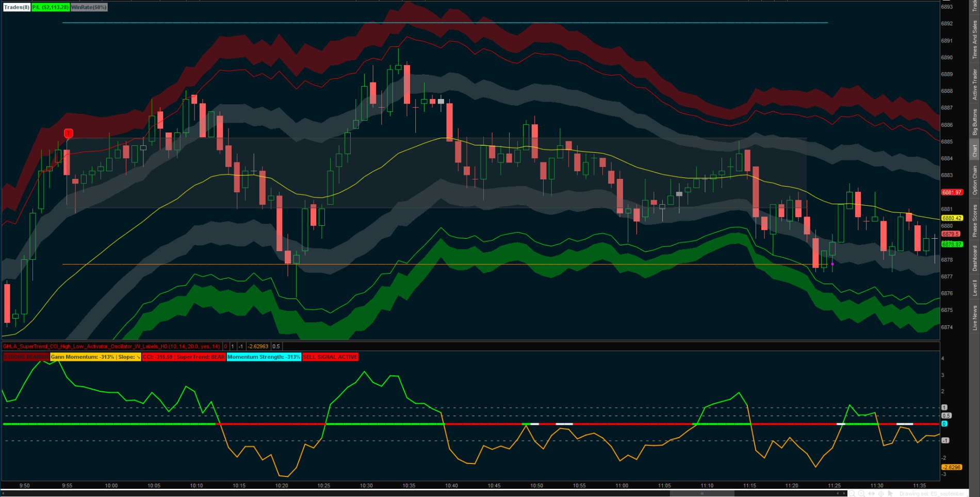
Task: Select the Option Chain side tab
Action: coord(974,180)
